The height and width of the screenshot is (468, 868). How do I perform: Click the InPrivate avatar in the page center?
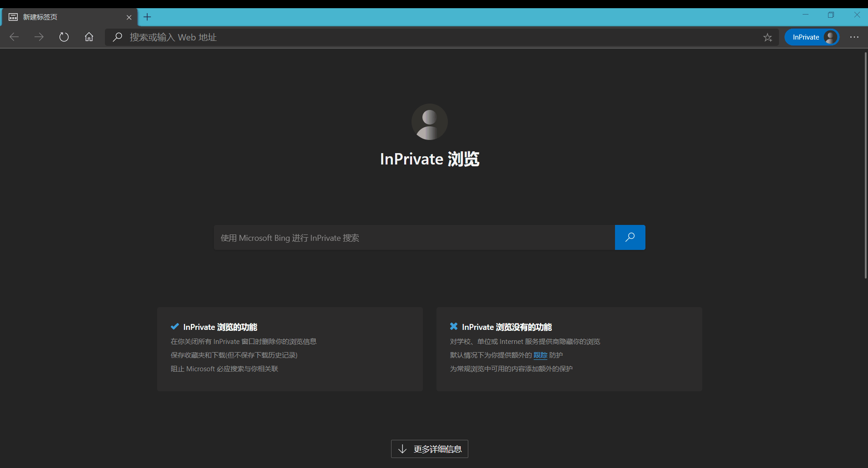[x=429, y=122]
